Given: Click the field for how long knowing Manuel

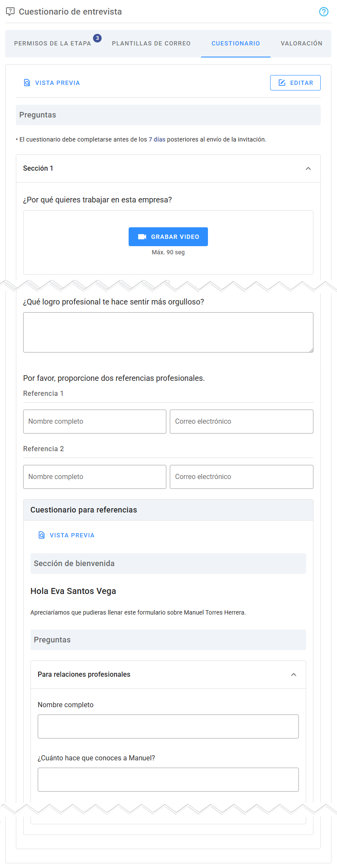Looking at the screenshot, I should 168,780.
